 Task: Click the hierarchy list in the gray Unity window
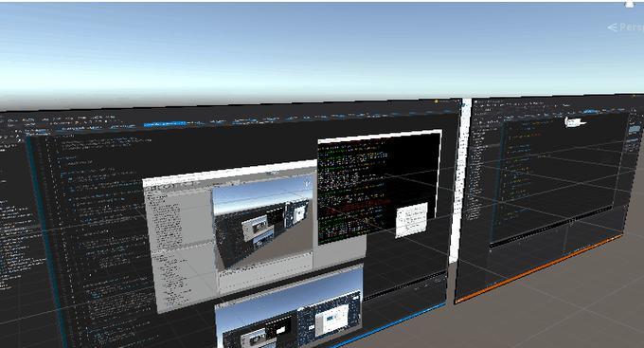point(164,218)
